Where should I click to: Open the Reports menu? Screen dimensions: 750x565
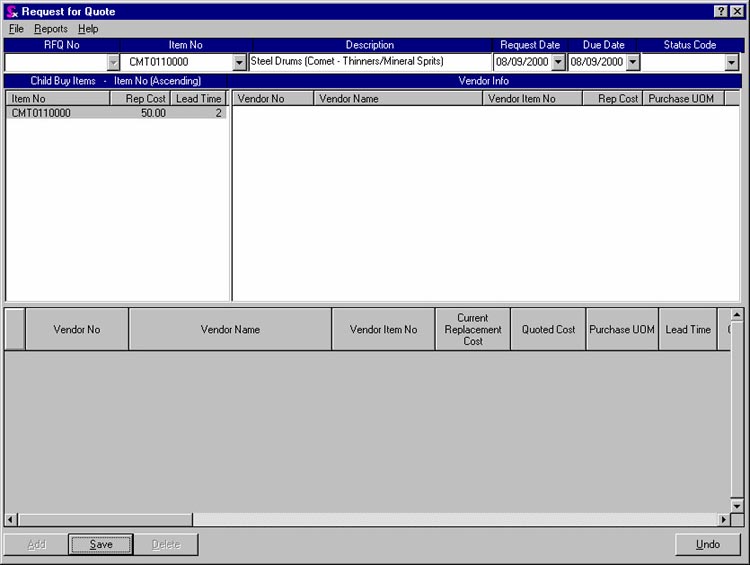[51, 29]
